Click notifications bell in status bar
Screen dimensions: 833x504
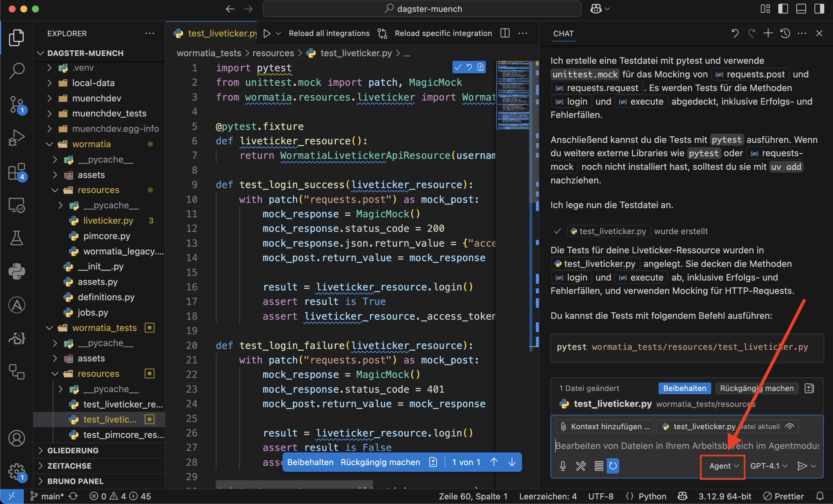point(820,496)
